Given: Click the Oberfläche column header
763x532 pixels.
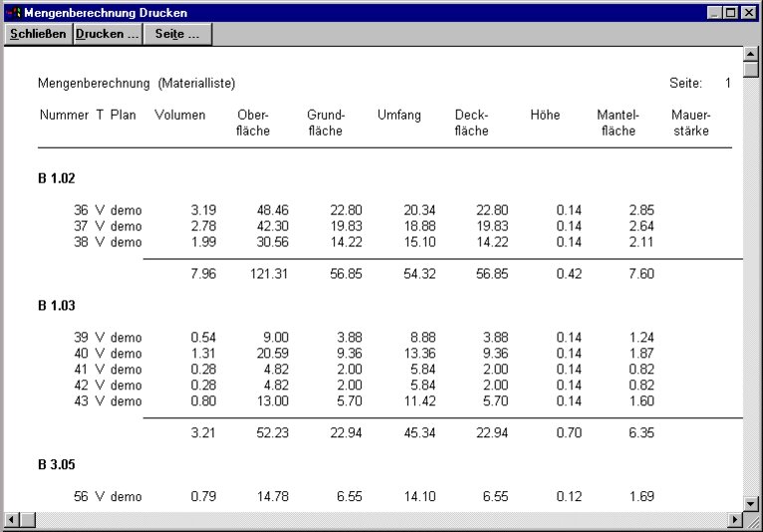Looking at the screenshot, I should pos(253,123).
